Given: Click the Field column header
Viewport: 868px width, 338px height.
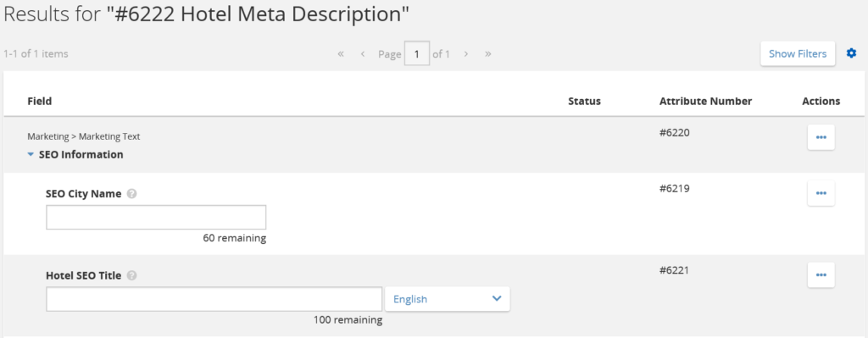Looking at the screenshot, I should coord(40,101).
